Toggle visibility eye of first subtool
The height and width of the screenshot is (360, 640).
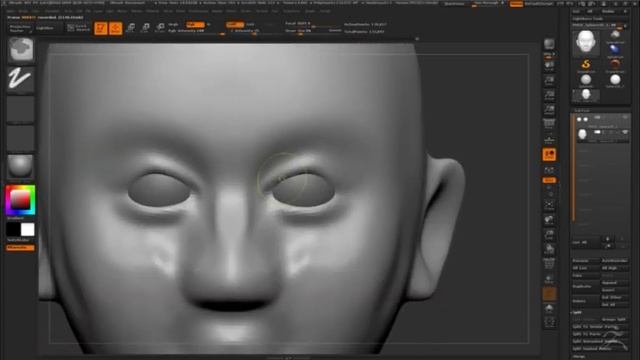[625, 118]
